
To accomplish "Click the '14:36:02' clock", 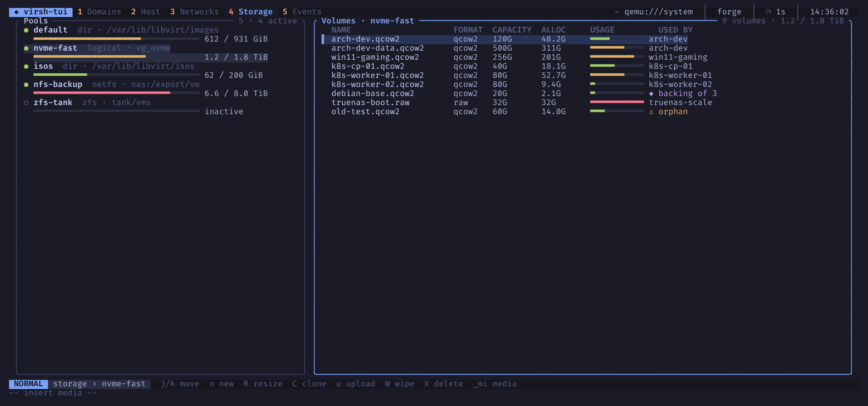I will click(x=829, y=12).
